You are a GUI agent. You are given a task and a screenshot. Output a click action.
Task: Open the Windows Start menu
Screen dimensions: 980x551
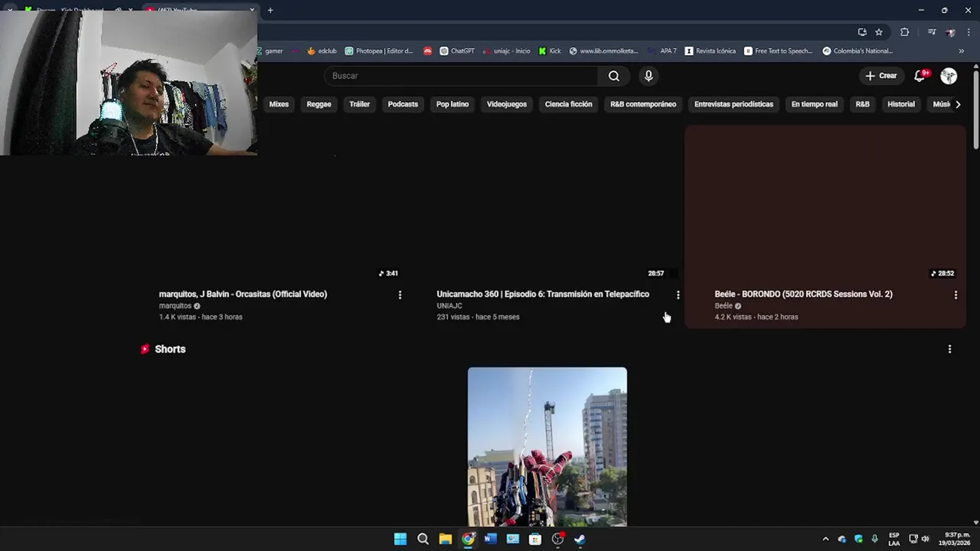coord(400,539)
